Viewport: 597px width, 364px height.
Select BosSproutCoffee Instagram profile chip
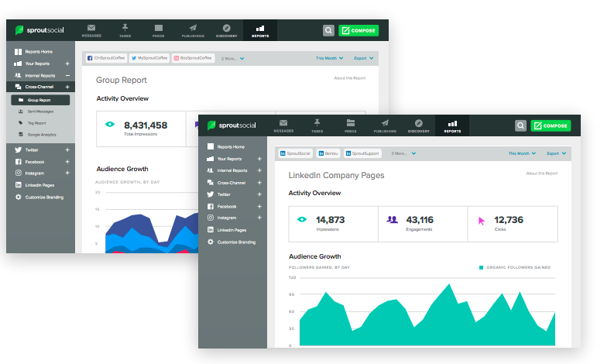193,58
